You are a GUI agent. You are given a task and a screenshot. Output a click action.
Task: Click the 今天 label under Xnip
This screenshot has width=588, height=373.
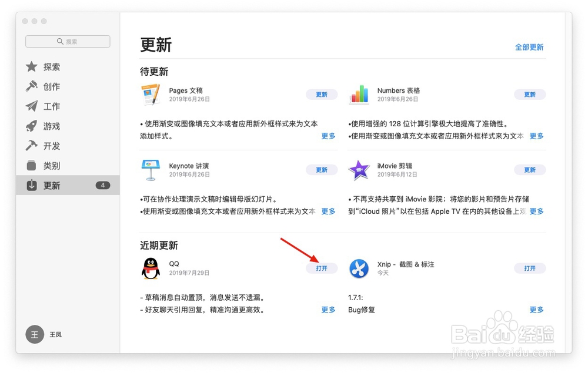pyautogui.click(x=383, y=273)
